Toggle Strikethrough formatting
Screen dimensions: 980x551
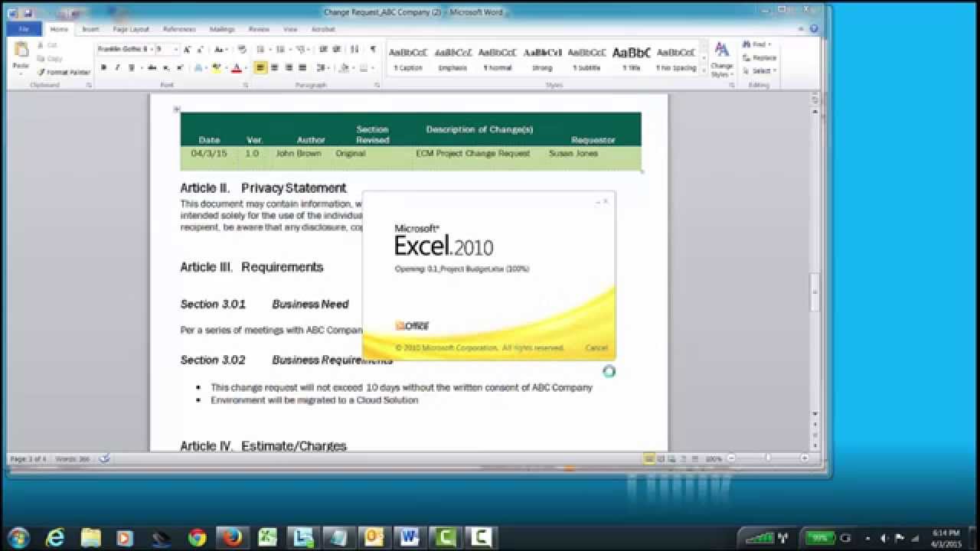[x=152, y=68]
